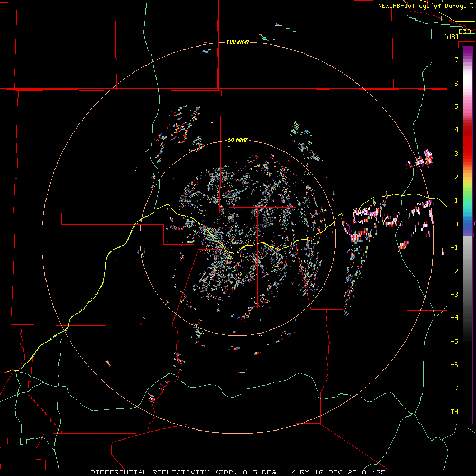Click the -4 value on the scale

pyautogui.click(x=454, y=317)
